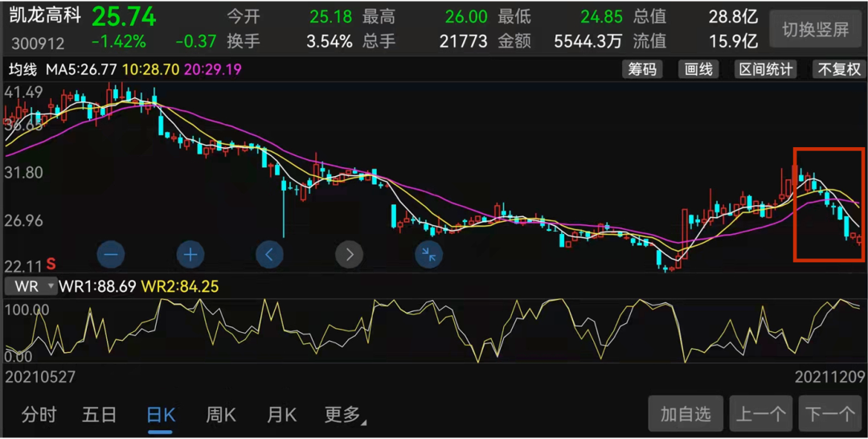The height and width of the screenshot is (439, 868).
Task: Click the 均线 indicator label
Action: point(23,70)
